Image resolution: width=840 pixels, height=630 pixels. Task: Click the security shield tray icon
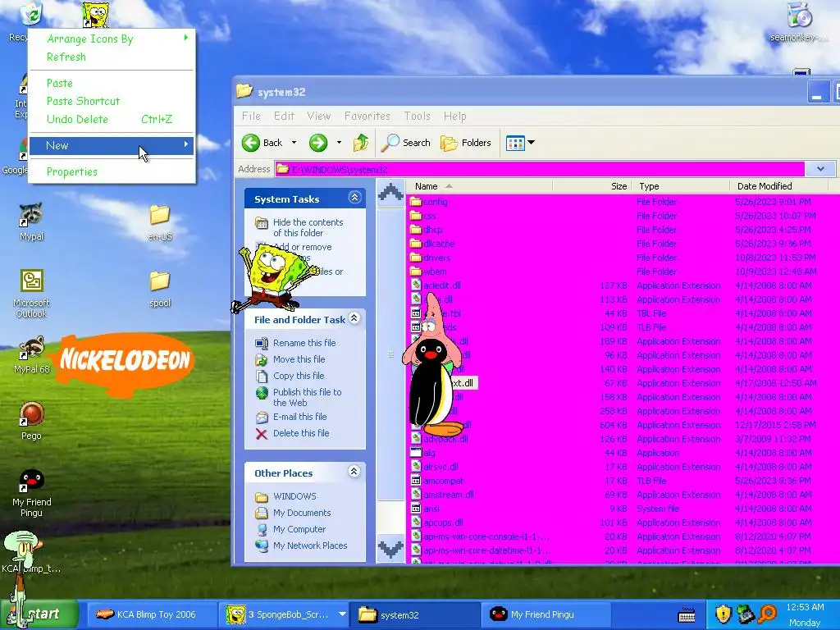pyautogui.click(x=724, y=614)
